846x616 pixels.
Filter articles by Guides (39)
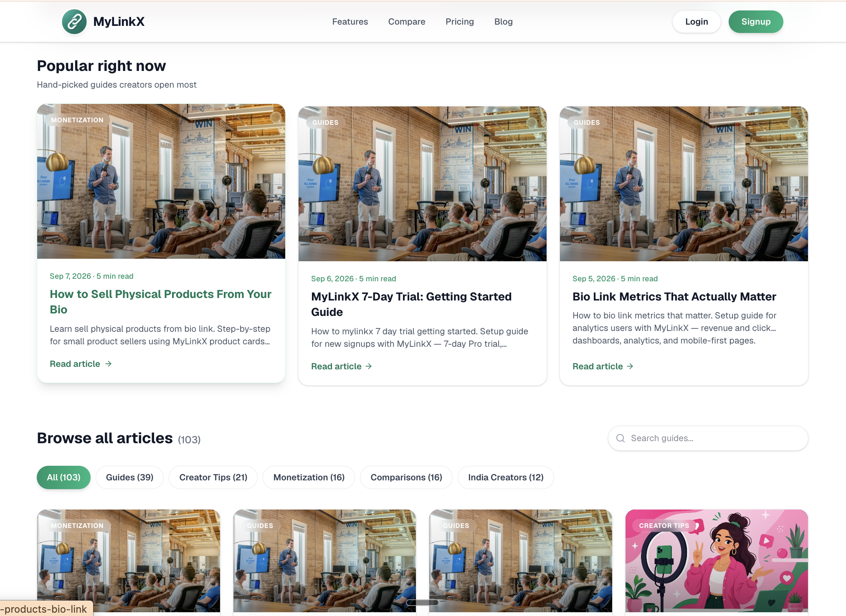pos(129,477)
